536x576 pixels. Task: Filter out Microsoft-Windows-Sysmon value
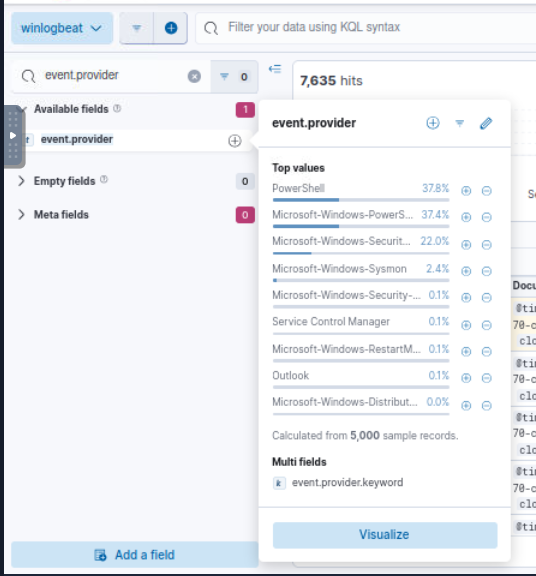tap(486, 271)
